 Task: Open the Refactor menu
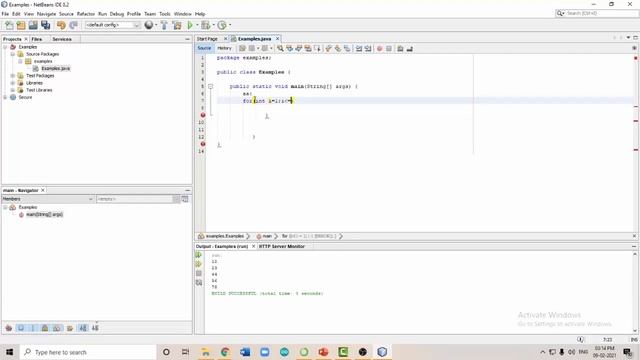(x=86, y=14)
